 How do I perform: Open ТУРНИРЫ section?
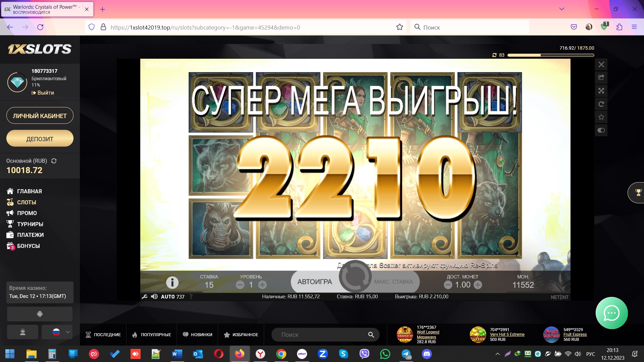25,224
